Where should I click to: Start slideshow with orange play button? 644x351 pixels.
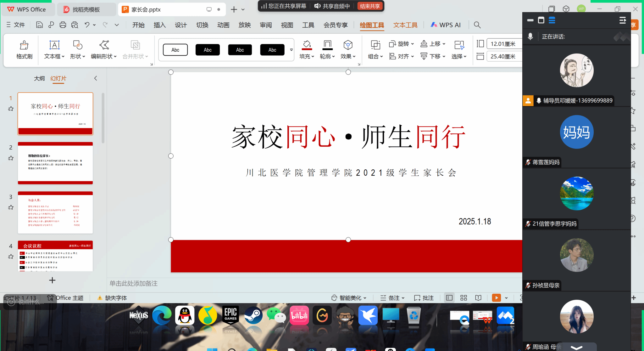496,298
